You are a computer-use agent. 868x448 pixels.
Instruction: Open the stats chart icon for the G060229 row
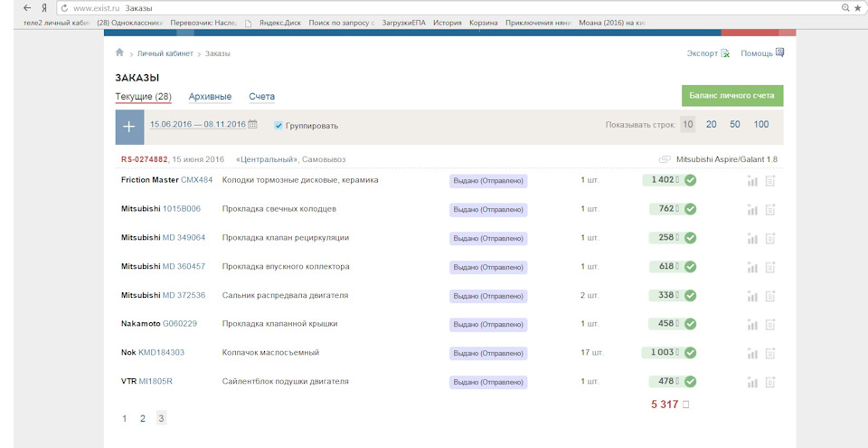(x=751, y=324)
